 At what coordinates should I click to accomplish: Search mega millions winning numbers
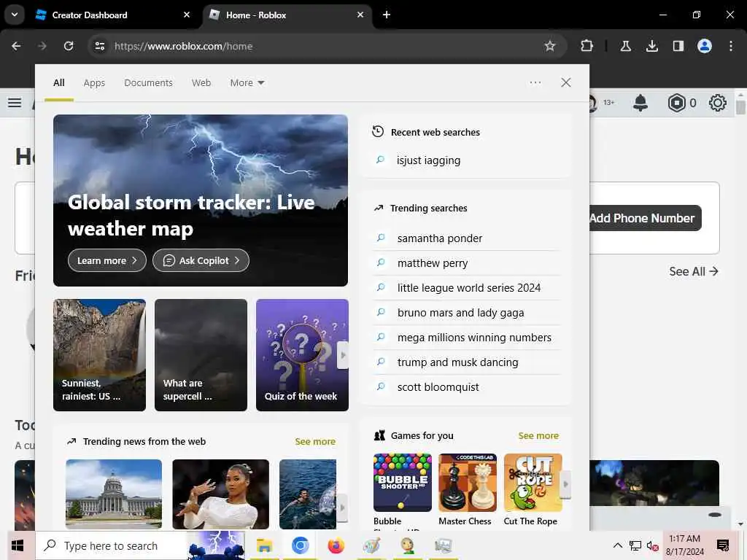[467, 337]
